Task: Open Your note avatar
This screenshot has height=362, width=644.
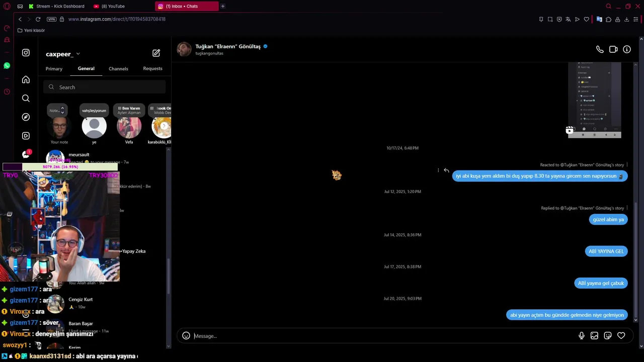Action: tap(59, 128)
